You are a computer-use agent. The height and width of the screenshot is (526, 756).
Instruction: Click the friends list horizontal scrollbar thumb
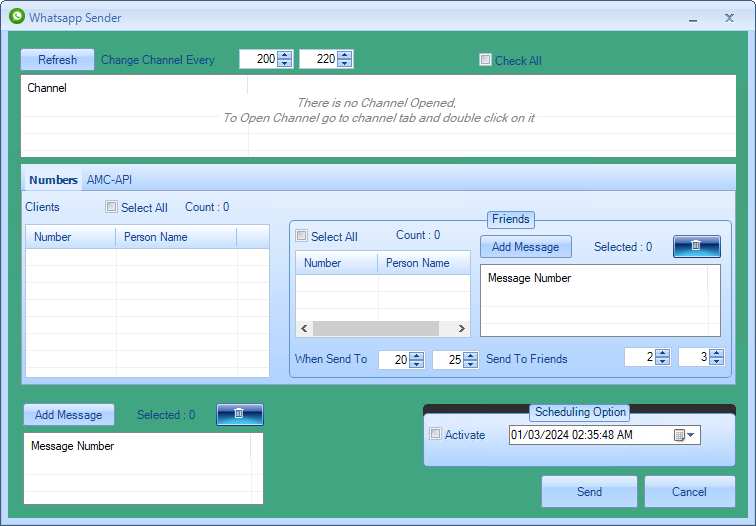(x=376, y=328)
